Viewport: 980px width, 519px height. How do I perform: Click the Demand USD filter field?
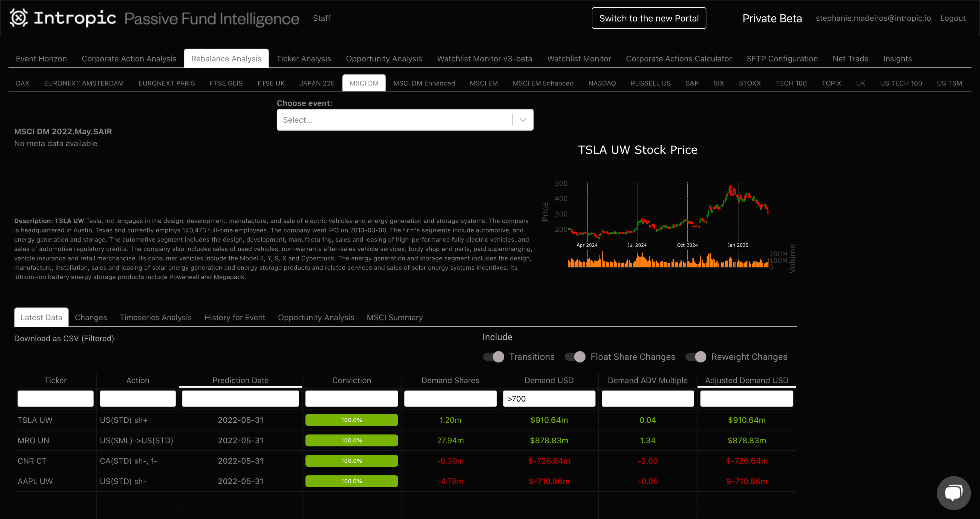pos(549,399)
